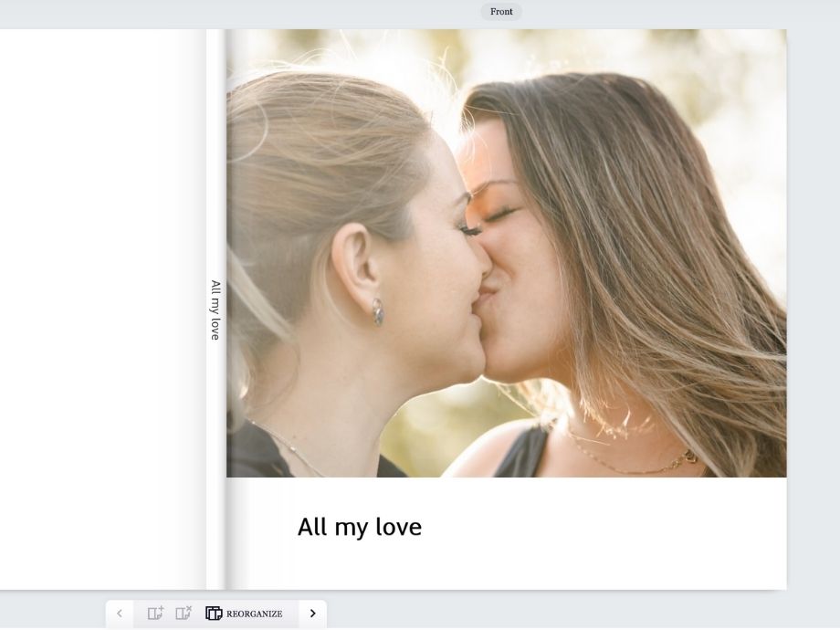Edit the cover title 'All my love'
This screenshot has height=630, width=840.
point(360,527)
